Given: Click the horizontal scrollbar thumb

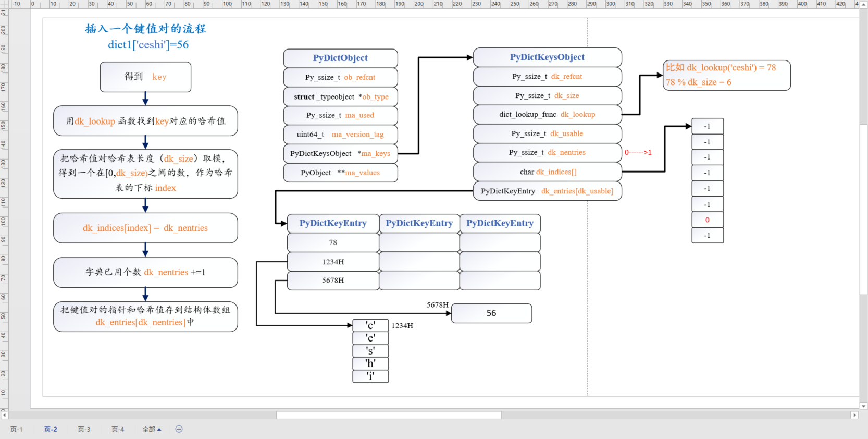Looking at the screenshot, I should coord(389,415).
